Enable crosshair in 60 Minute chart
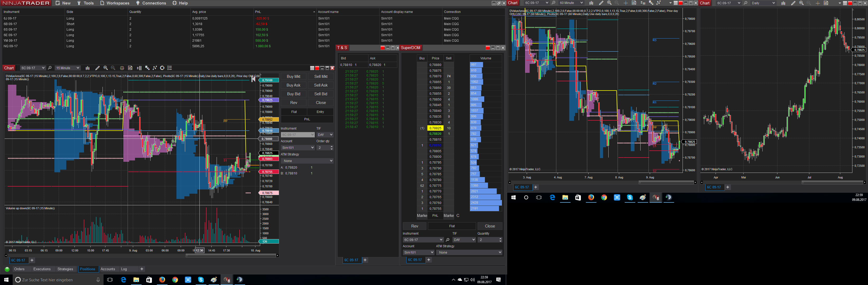The width and height of the screenshot is (868, 285). point(626,3)
